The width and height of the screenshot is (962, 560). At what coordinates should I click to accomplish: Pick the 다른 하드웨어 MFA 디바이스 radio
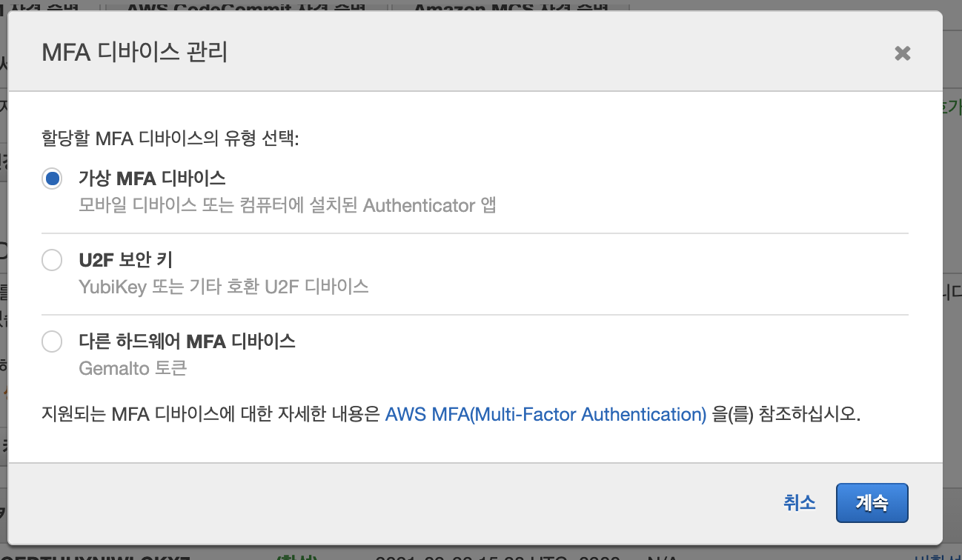pos(52,341)
